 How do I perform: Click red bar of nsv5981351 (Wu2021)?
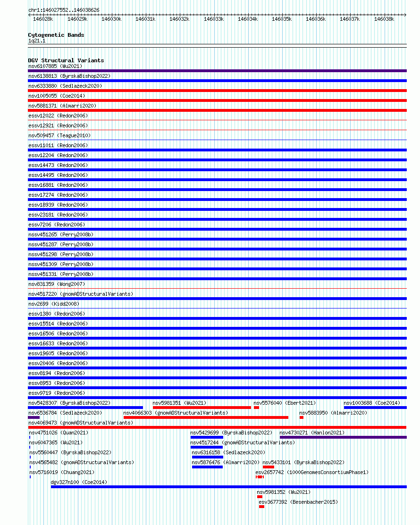(x=202, y=408)
